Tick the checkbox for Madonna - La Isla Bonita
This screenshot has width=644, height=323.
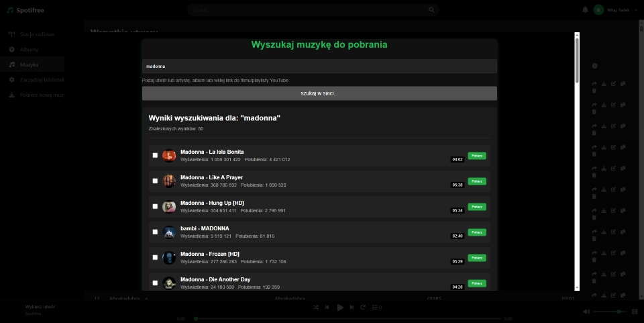[x=155, y=155]
